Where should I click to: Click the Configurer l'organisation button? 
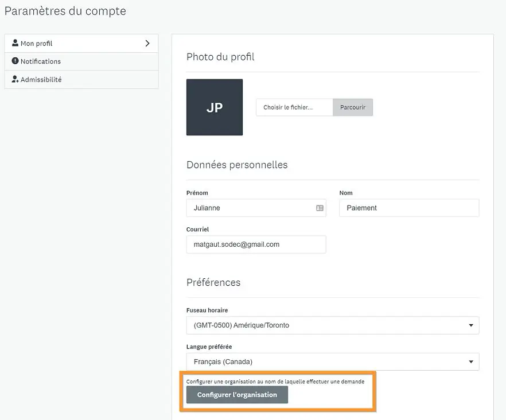237,395
